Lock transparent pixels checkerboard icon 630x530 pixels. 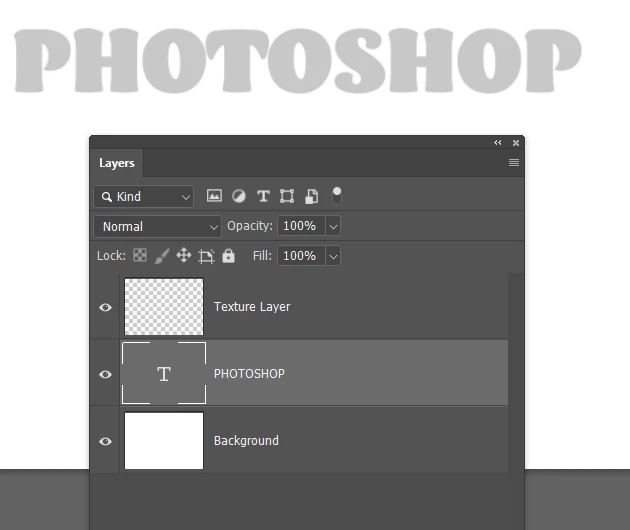click(140, 255)
